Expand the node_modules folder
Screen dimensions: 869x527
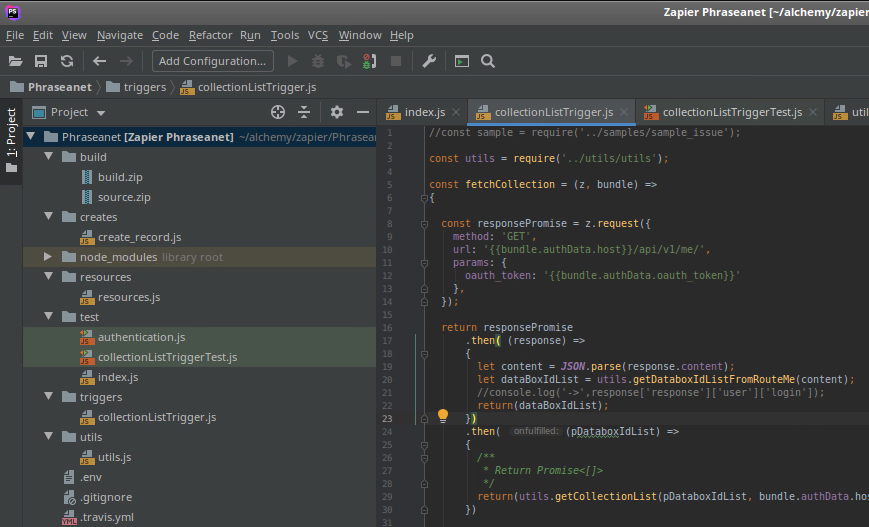pyautogui.click(x=47, y=257)
